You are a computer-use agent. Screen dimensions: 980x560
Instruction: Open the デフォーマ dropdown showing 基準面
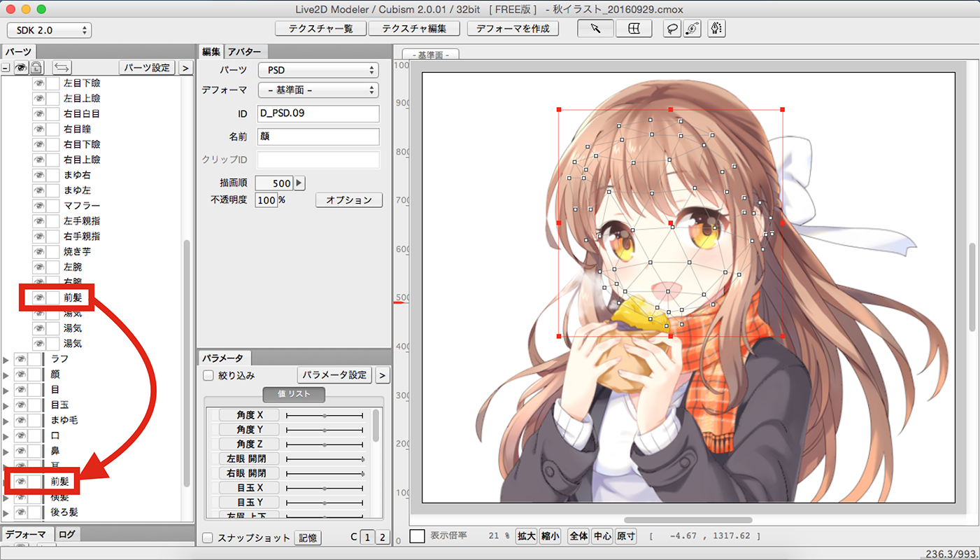point(318,90)
